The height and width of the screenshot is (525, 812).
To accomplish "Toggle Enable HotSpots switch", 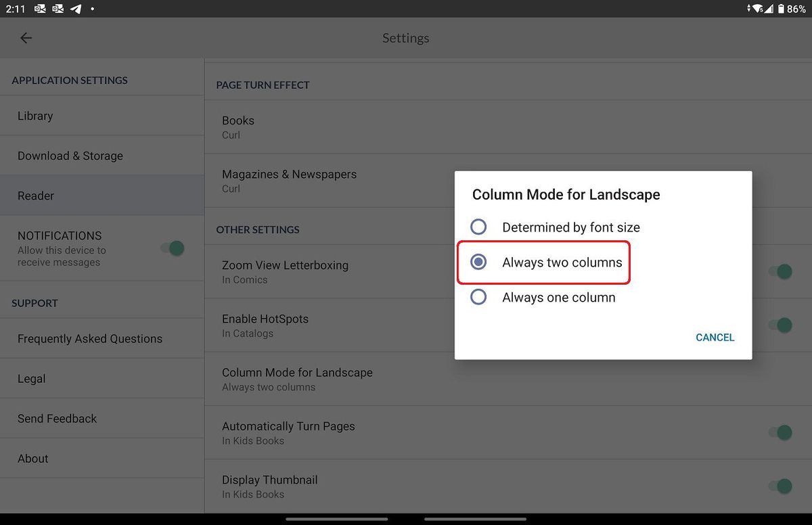I will point(780,325).
